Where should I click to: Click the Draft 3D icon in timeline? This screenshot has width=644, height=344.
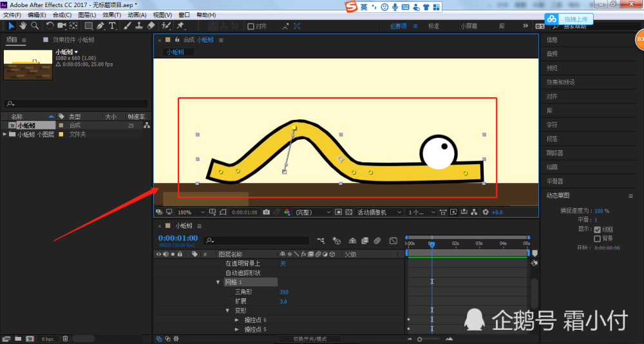pos(336,240)
